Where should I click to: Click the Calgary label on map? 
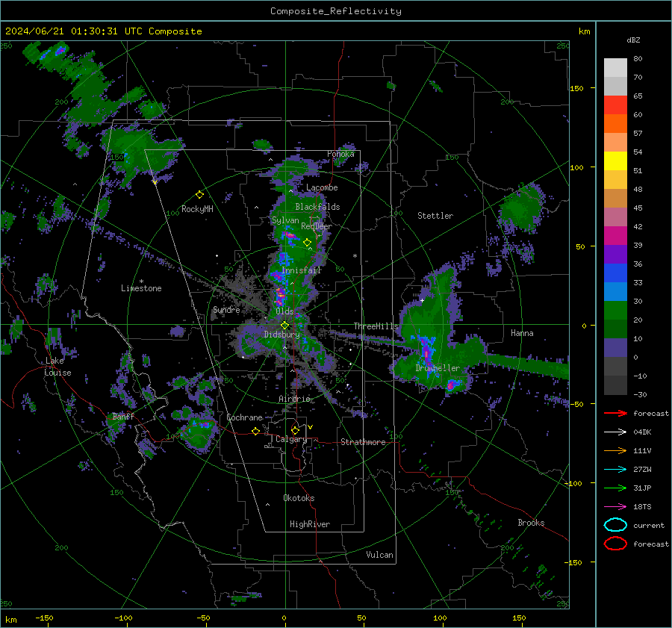291,439
